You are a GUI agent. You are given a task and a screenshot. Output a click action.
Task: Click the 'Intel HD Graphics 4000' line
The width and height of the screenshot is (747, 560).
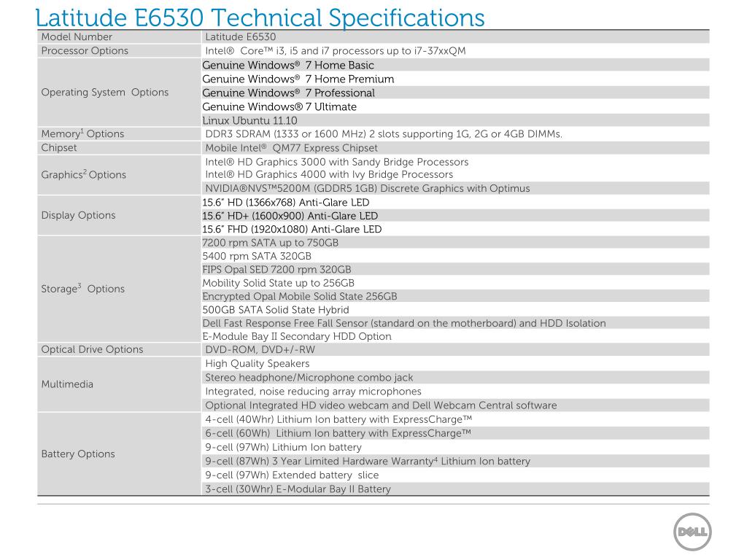coord(329,174)
